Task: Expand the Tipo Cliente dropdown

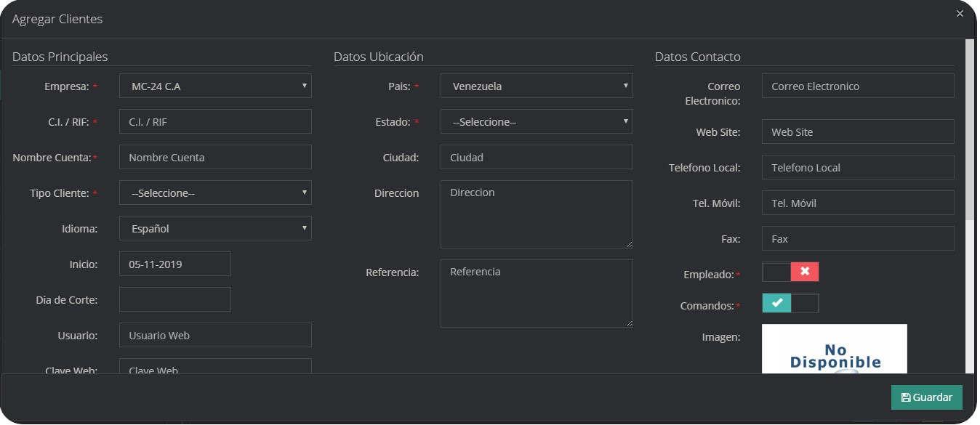Action: click(215, 193)
